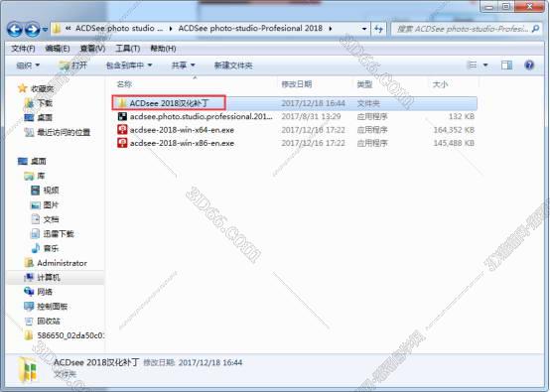Screen dimensions: 550x392
Task: Click the search magnifier icon
Action: (536, 29)
